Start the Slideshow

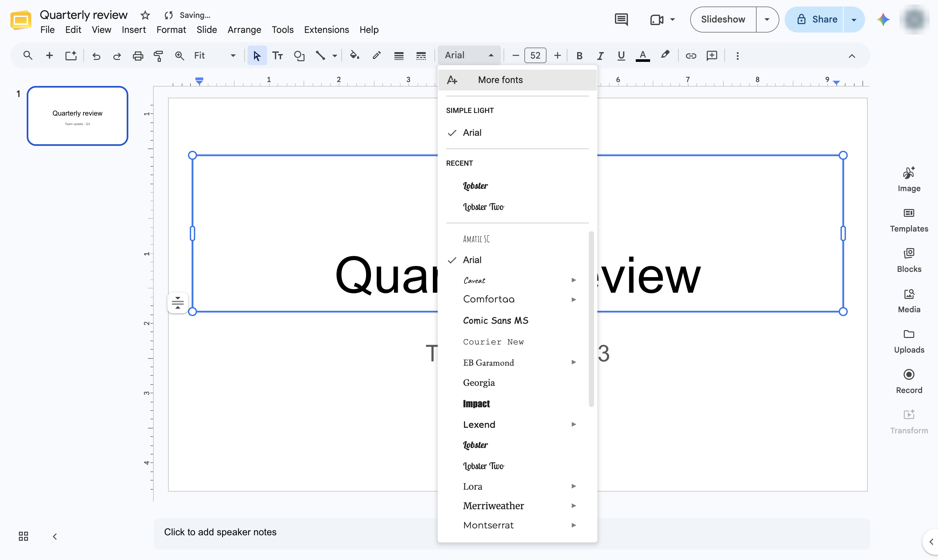(x=723, y=19)
